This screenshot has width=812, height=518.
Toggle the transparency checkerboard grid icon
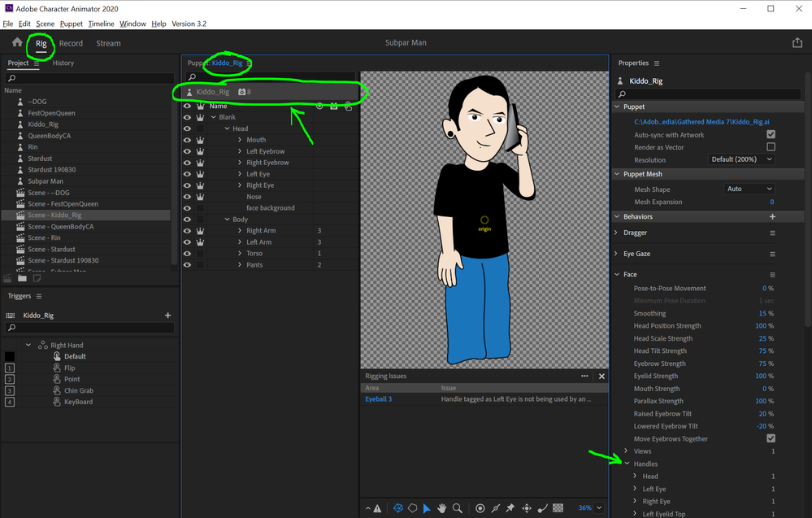558,508
